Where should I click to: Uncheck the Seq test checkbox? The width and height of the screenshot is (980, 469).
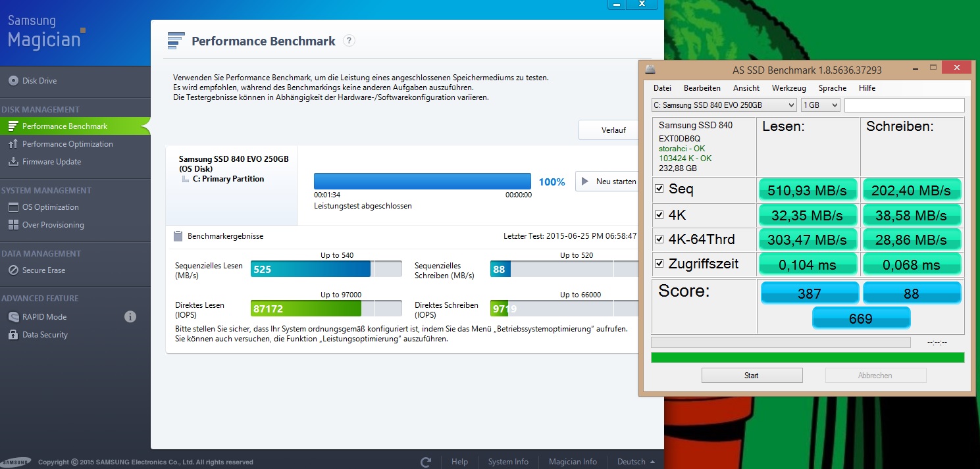(x=659, y=189)
